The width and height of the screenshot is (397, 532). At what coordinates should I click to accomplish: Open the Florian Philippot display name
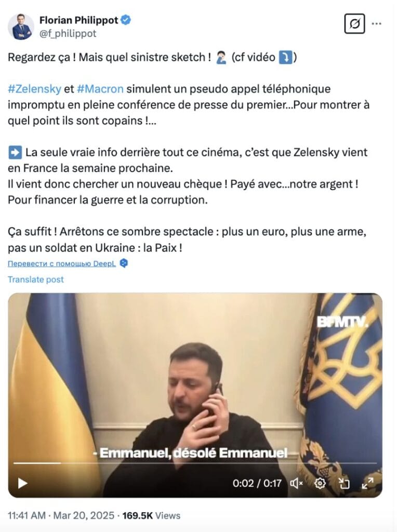[x=78, y=20]
